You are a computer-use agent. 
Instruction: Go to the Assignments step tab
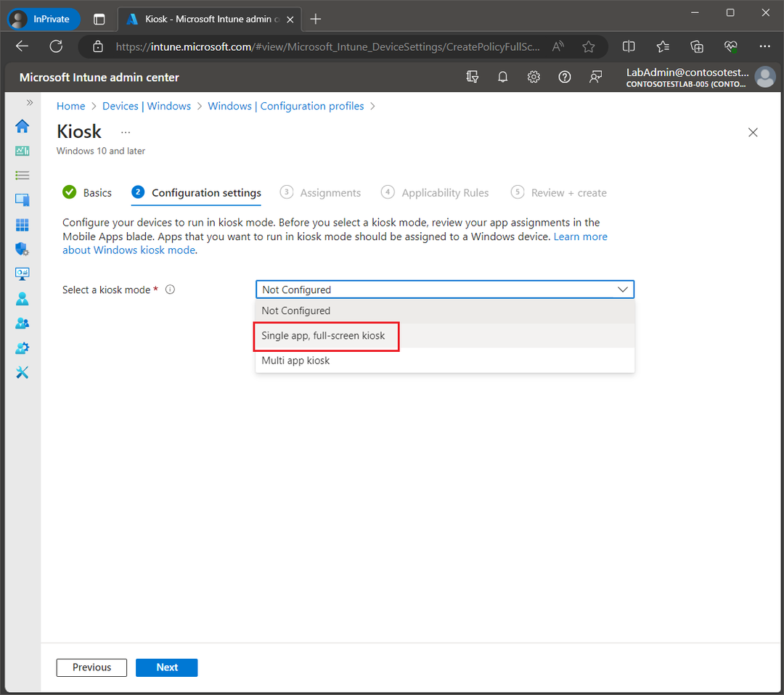point(320,193)
